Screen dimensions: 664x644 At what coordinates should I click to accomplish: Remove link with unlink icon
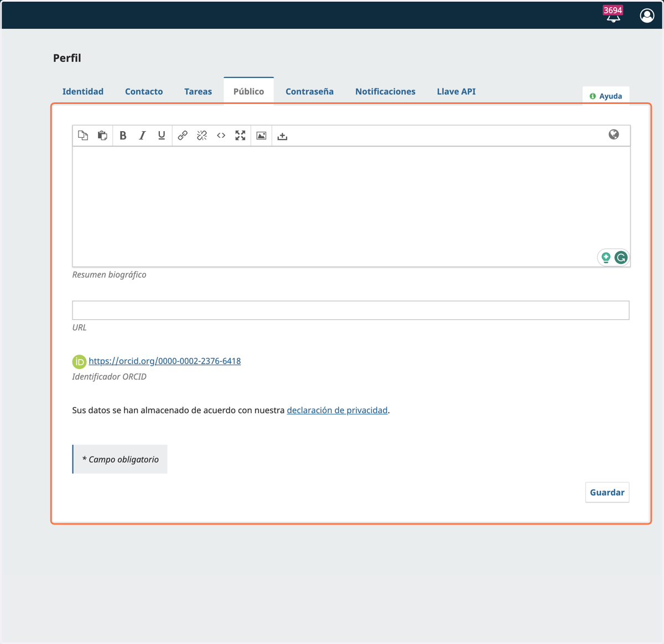202,136
